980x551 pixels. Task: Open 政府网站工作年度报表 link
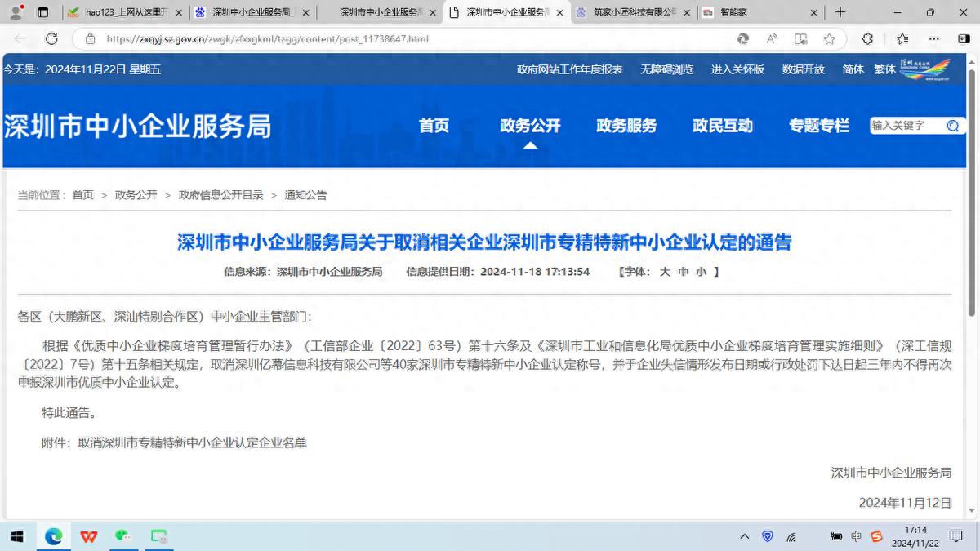(569, 69)
